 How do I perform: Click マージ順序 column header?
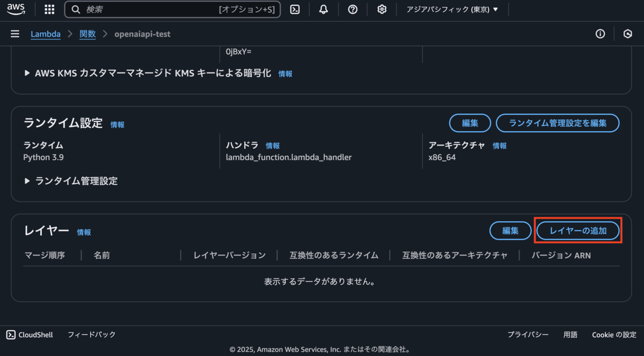point(45,255)
